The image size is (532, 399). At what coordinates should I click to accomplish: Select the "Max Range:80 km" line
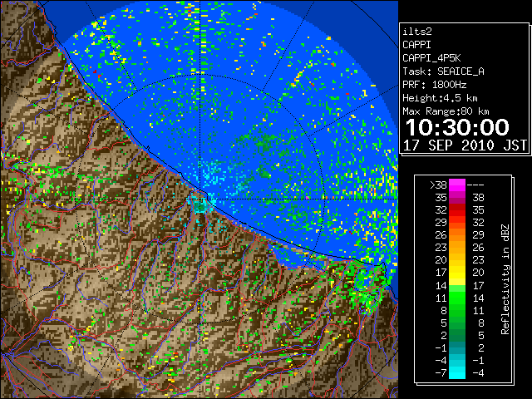[446, 111]
